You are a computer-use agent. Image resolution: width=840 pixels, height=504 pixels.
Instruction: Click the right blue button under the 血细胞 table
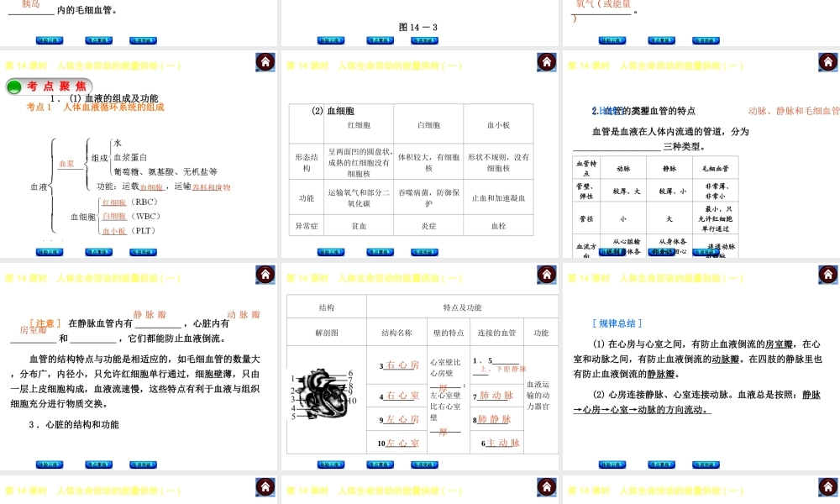coord(424,252)
